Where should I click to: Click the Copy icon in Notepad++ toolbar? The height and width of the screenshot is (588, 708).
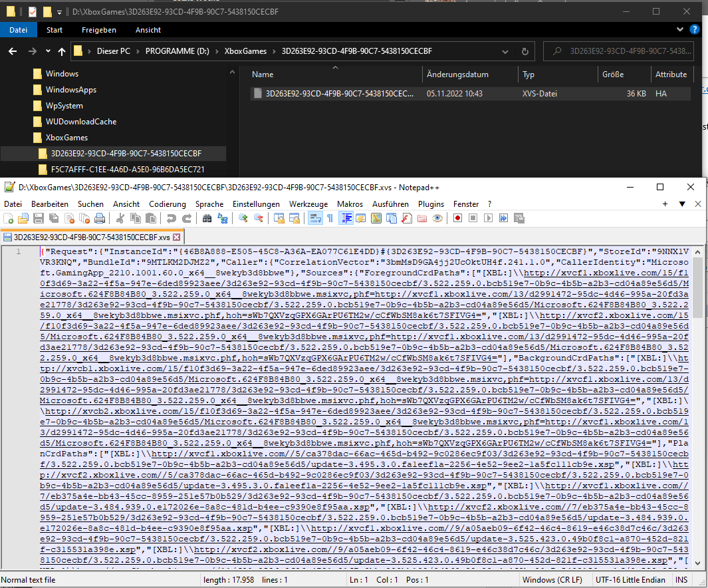tap(135, 219)
